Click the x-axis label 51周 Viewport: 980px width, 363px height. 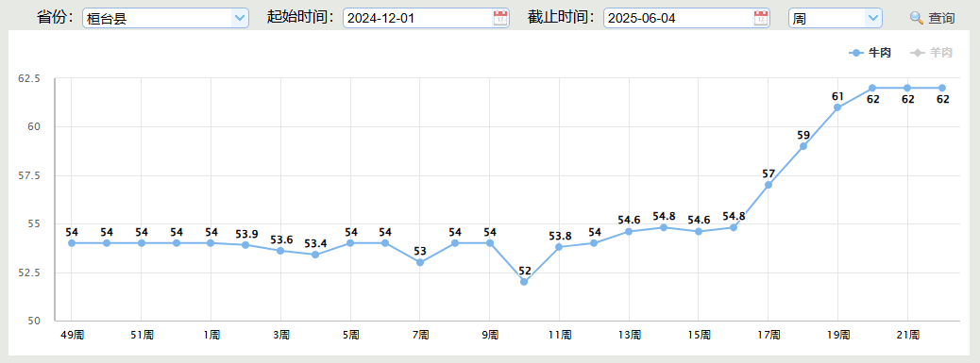pyautogui.click(x=142, y=335)
